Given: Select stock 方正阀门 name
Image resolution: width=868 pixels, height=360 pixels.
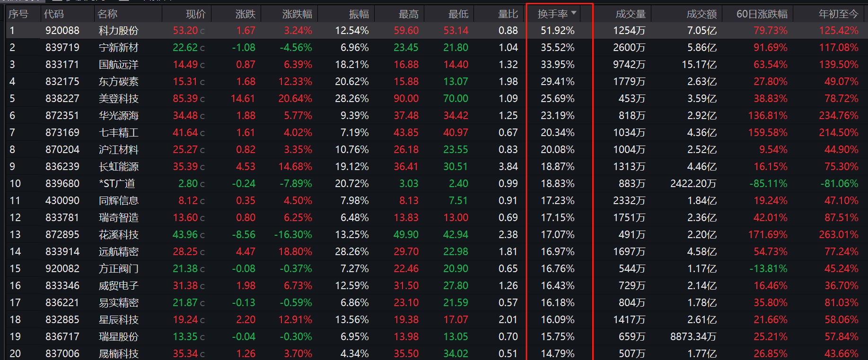Looking at the screenshot, I should (x=119, y=269).
